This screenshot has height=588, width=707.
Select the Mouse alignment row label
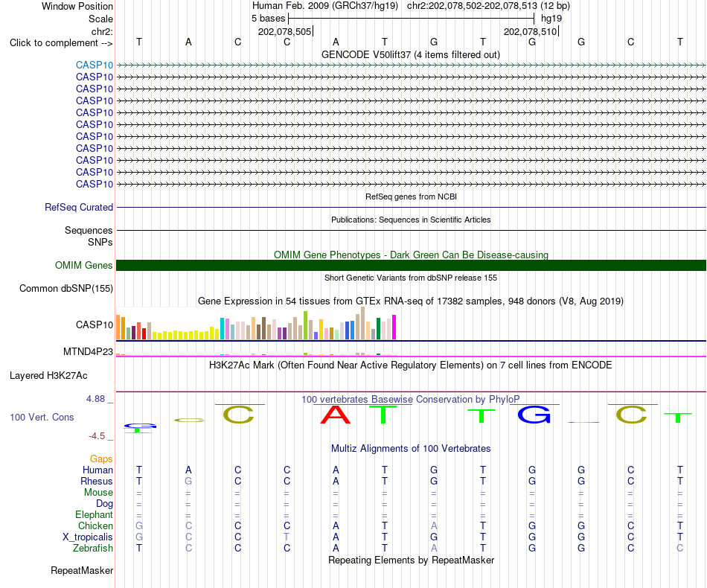(x=98, y=493)
